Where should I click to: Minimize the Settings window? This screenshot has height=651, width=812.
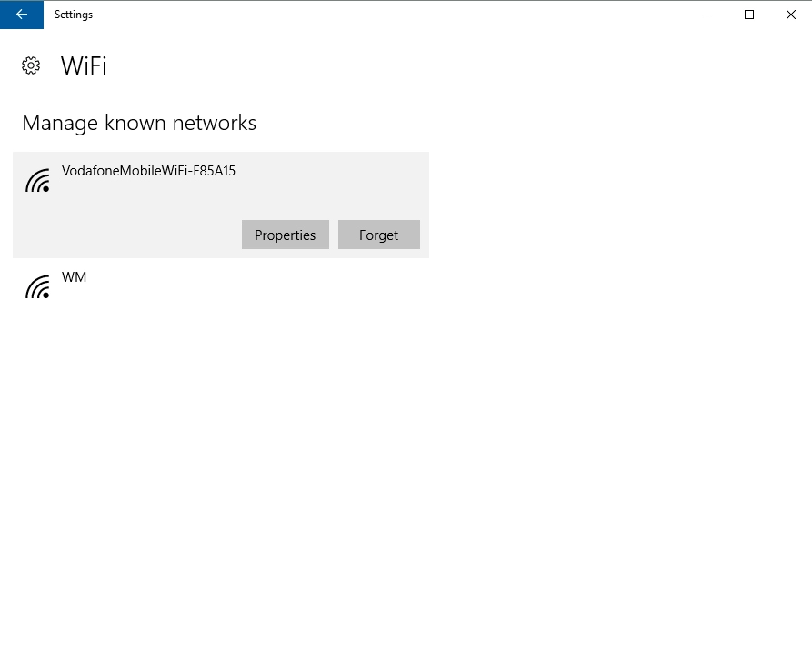click(707, 15)
